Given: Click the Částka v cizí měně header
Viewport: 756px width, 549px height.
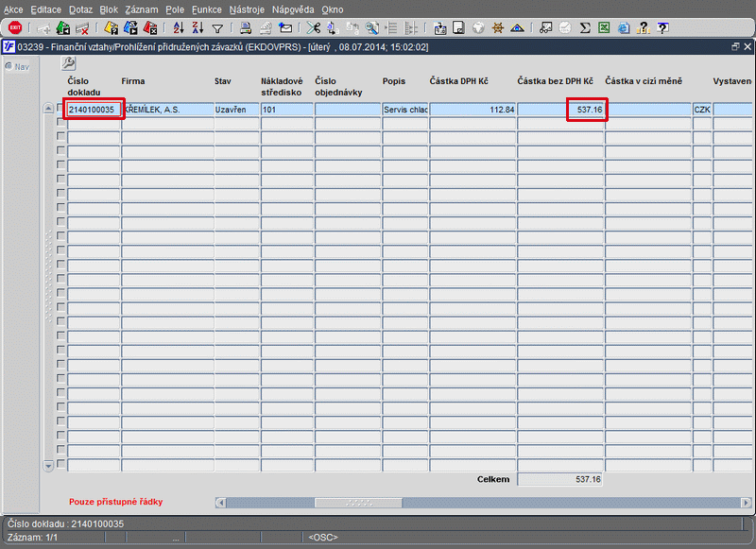Looking at the screenshot, I should tap(644, 81).
